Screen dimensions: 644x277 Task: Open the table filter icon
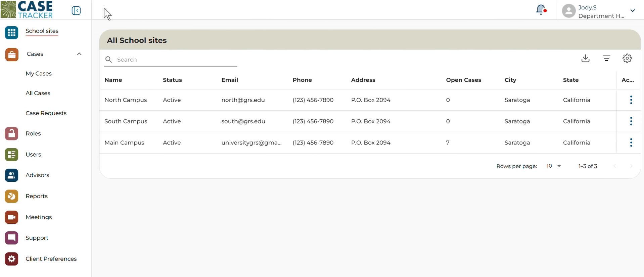coord(606,58)
